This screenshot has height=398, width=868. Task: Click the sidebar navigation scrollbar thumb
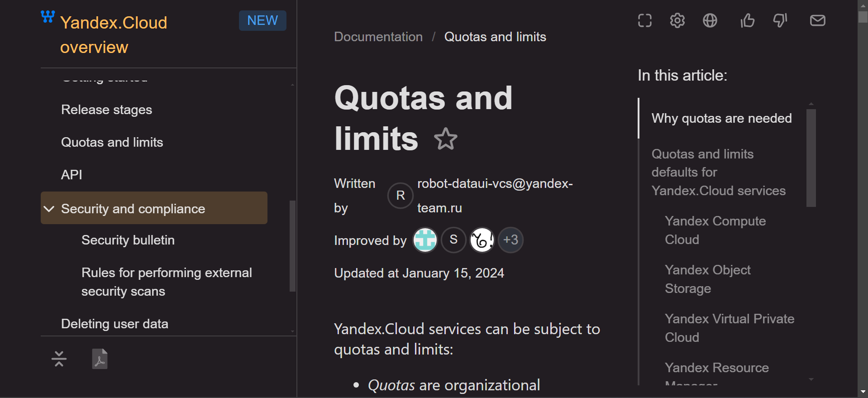point(292,246)
